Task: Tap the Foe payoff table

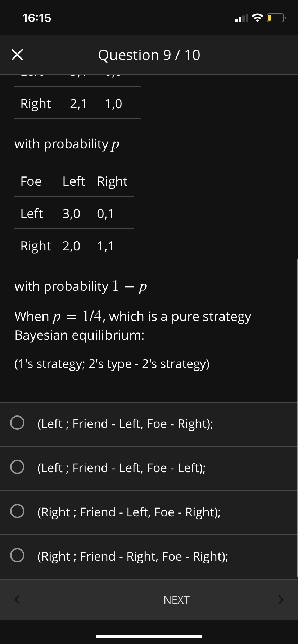Action: [74, 213]
